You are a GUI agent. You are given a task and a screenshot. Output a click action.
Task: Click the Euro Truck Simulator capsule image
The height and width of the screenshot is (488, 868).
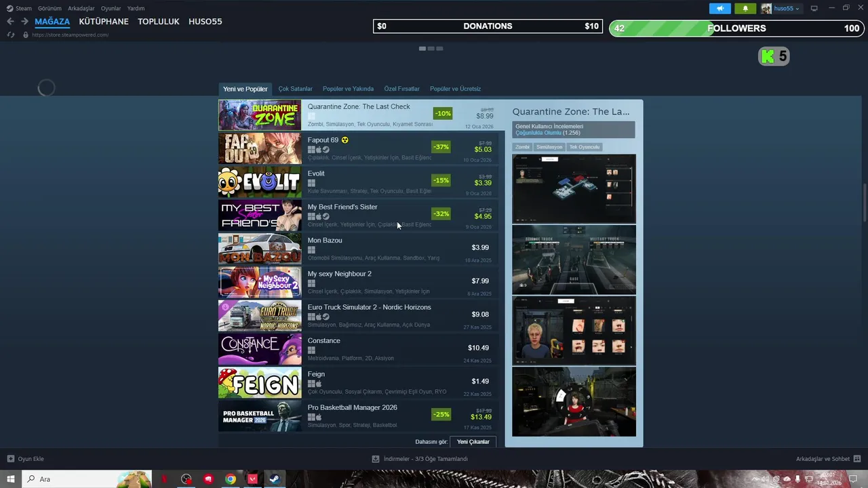pos(260,316)
